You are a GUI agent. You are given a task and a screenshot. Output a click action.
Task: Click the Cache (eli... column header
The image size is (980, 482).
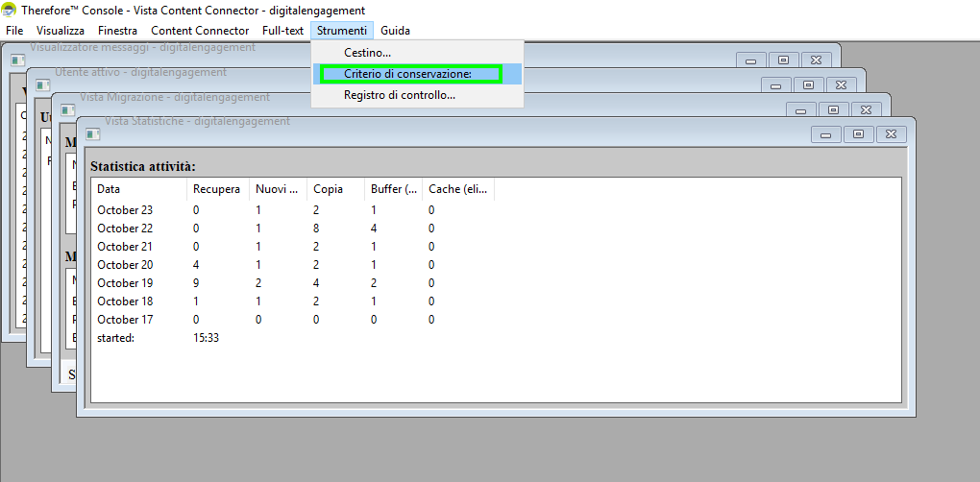(x=458, y=189)
